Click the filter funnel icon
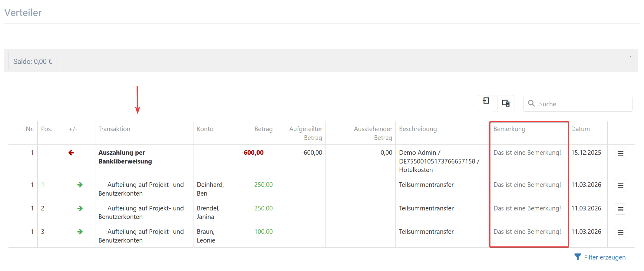This screenshot has width=644, height=271. [x=577, y=257]
